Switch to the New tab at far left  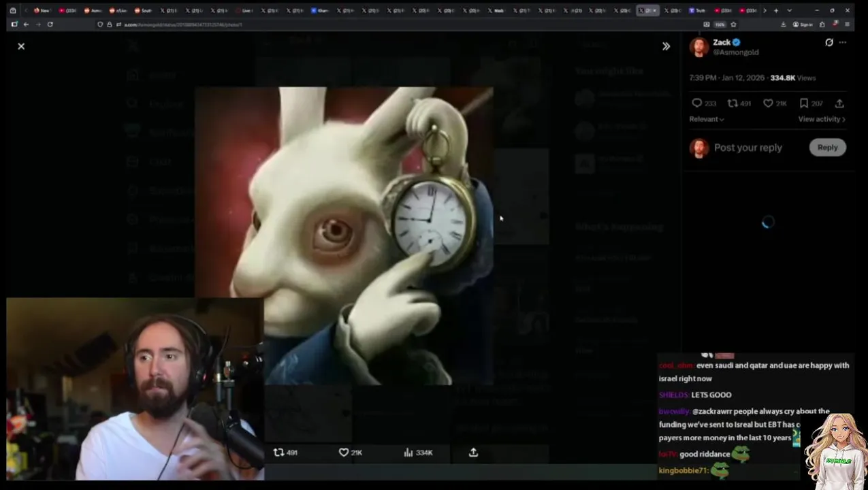pos(42,10)
